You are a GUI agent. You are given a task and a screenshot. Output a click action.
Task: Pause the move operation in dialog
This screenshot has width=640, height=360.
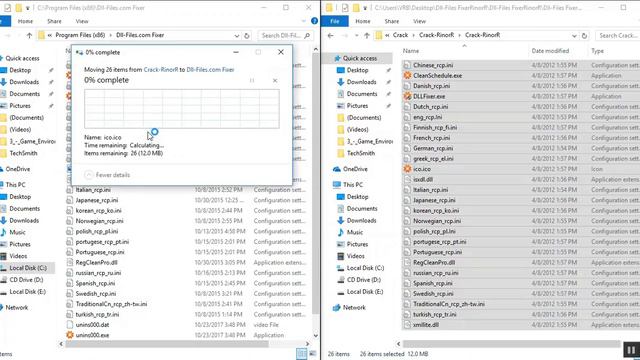click(x=252, y=80)
